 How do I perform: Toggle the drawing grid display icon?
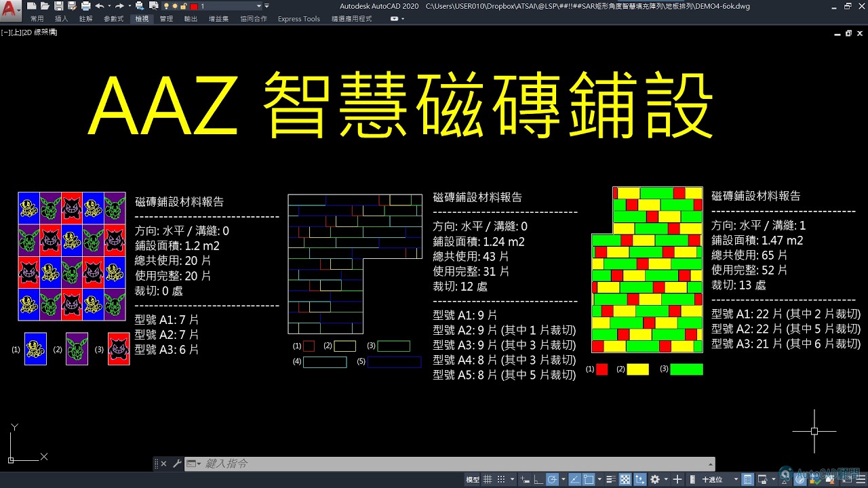click(x=488, y=479)
